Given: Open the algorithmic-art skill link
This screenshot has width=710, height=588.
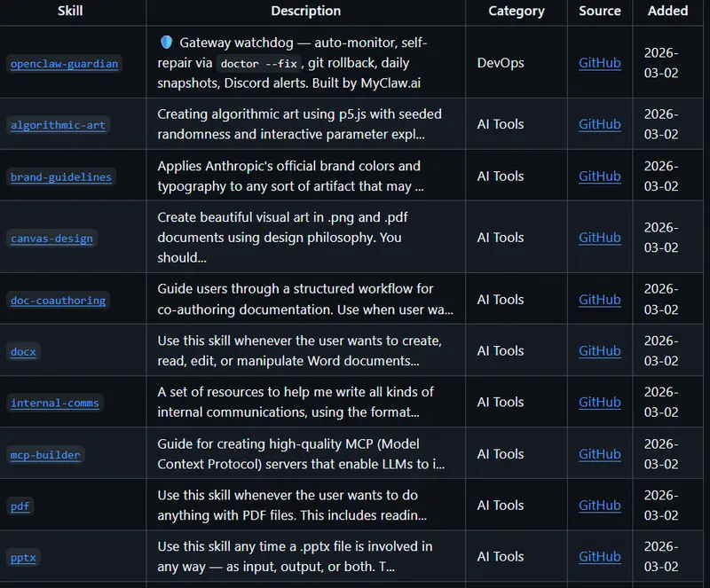Looking at the screenshot, I should pyautogui.click(x=58, y=125).
